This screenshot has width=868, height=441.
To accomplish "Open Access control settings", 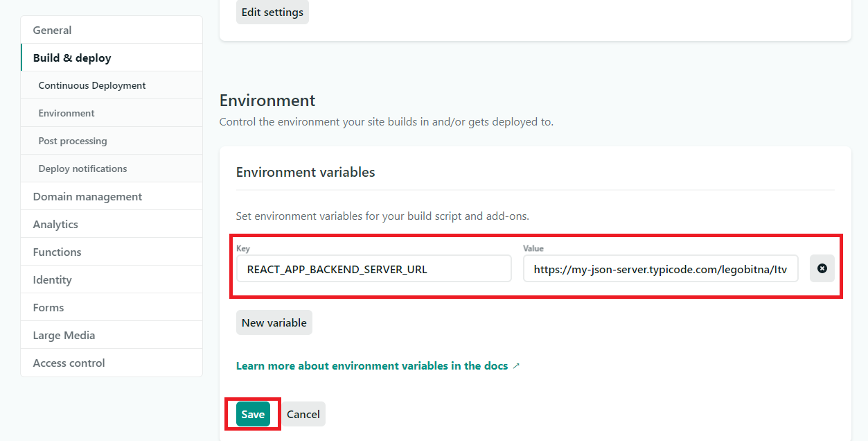I will pos(69,363).
